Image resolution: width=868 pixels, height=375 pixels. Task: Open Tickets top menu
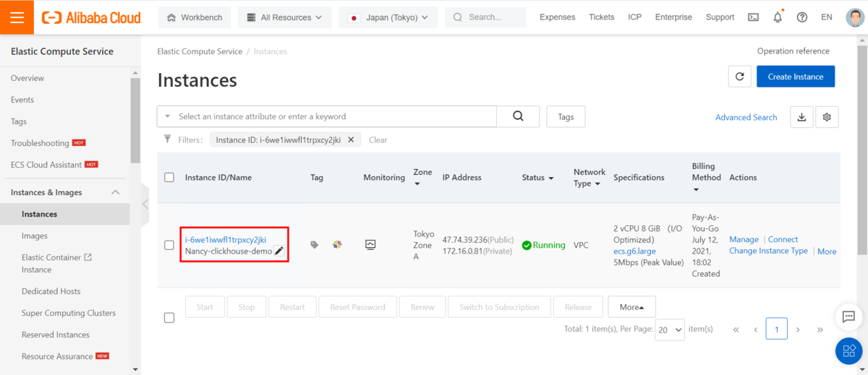tap(602, 17)
